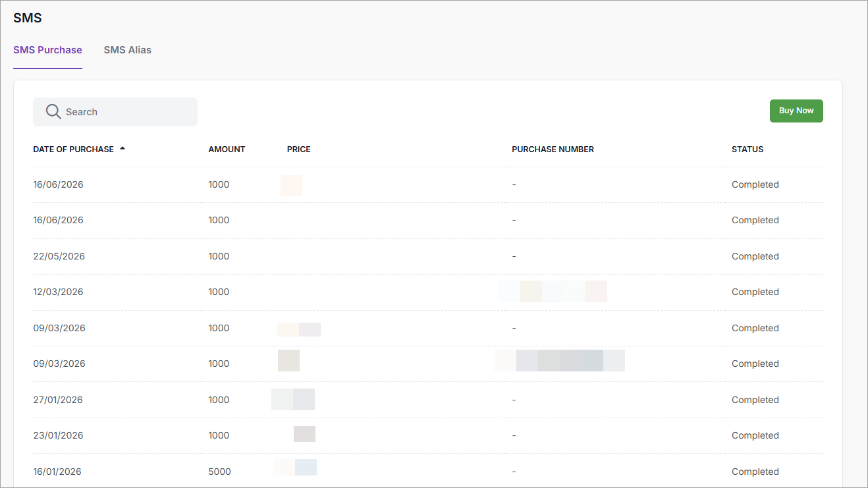Click the green Buy Now button
Viewport: 868px width, 488px height.
coord(796,111)
